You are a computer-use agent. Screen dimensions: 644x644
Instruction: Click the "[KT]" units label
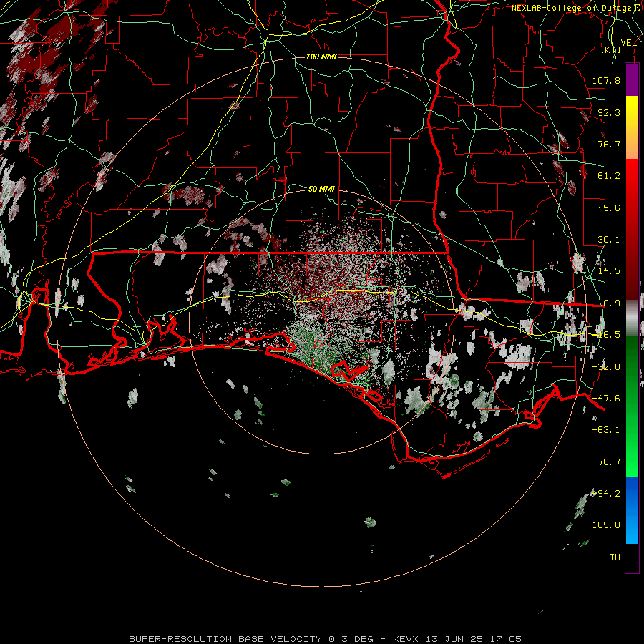tap(611, 49)
